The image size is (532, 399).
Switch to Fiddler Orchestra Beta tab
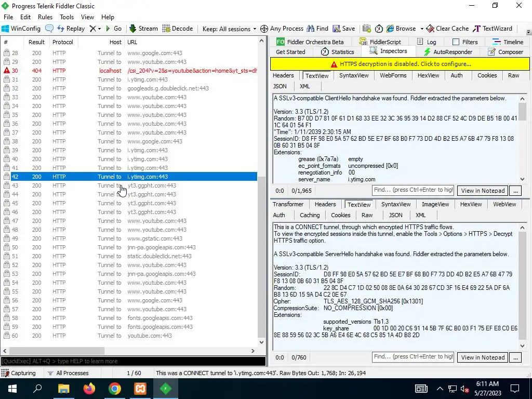310,42
